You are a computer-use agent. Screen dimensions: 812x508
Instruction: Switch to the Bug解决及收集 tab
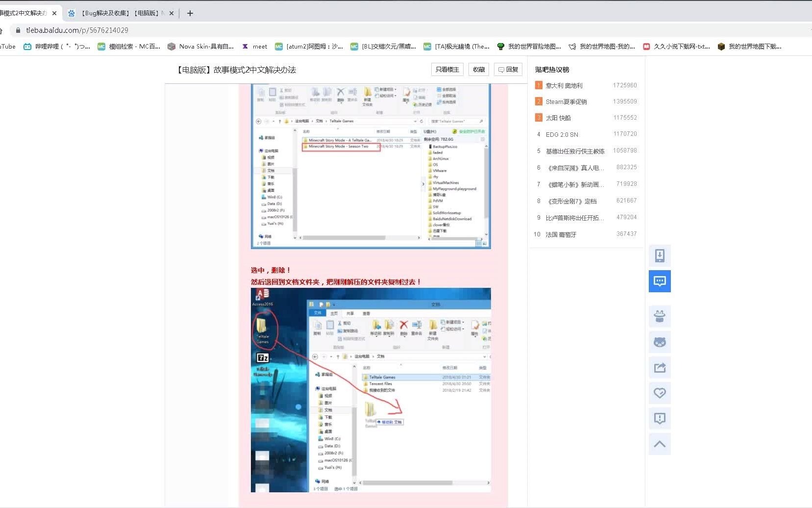click(x=120, y=13)
